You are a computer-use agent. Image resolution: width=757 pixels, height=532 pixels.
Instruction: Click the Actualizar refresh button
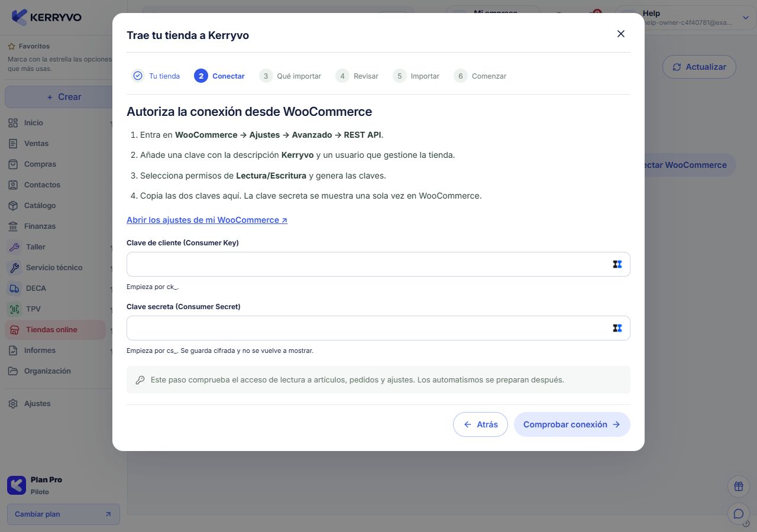click(x=699, y=67)
